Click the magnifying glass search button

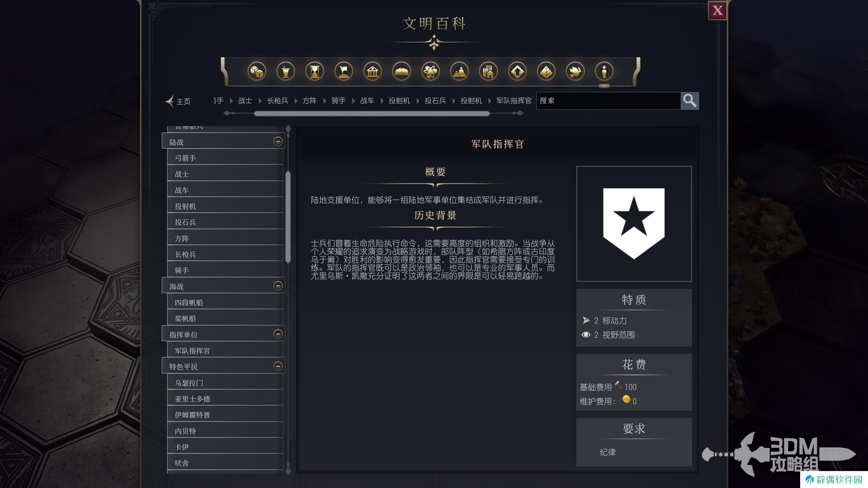pyautogui.click(x=690, y=101)
